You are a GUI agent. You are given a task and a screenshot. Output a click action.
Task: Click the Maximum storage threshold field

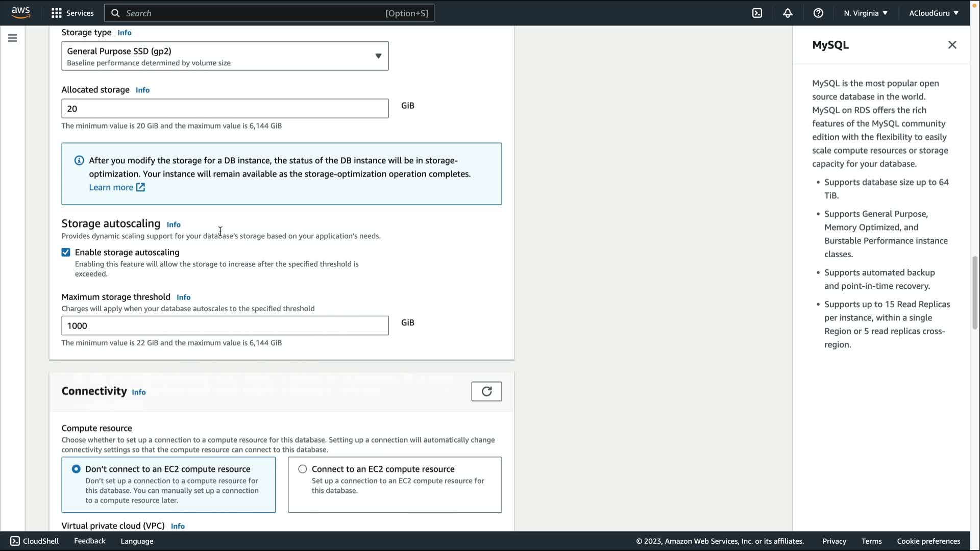225,325
